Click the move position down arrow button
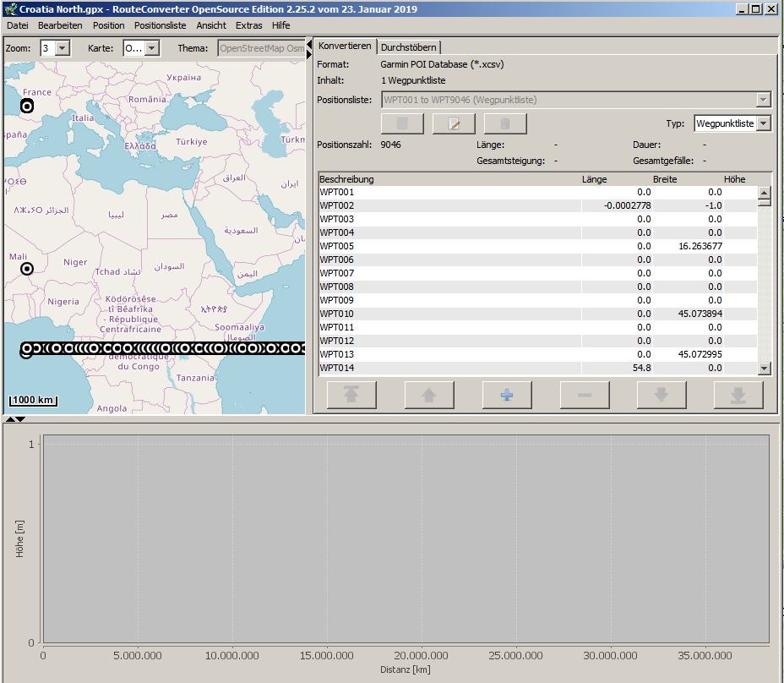The height and width of the screenshot is (683, 784). pyautogui.click(x=661, y=395)
